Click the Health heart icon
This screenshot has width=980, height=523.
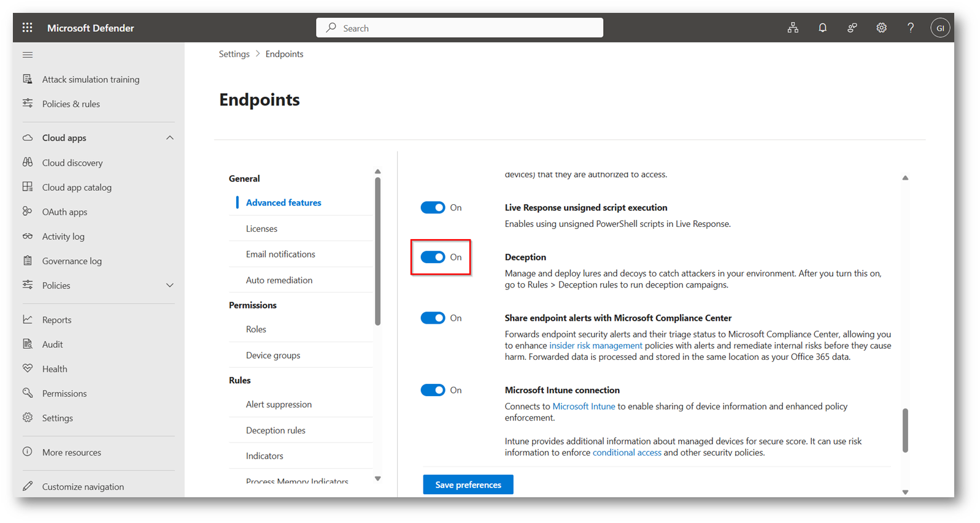point(28,368)
